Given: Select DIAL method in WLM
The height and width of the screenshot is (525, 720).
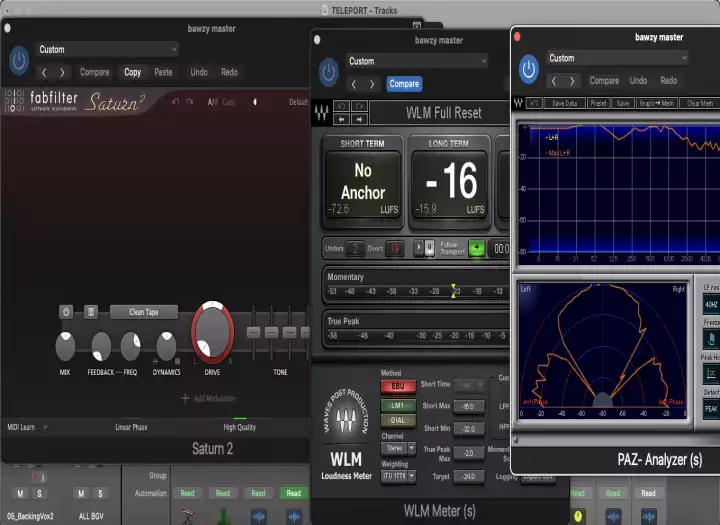Looking at the screenshot, I should 398,420.
